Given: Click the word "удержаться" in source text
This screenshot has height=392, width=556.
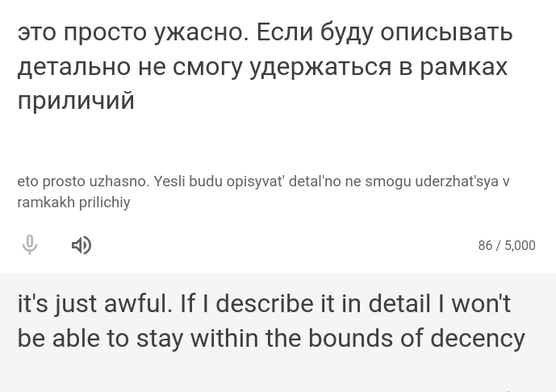Looking at the screenshot, I should (x=320, y=67).
